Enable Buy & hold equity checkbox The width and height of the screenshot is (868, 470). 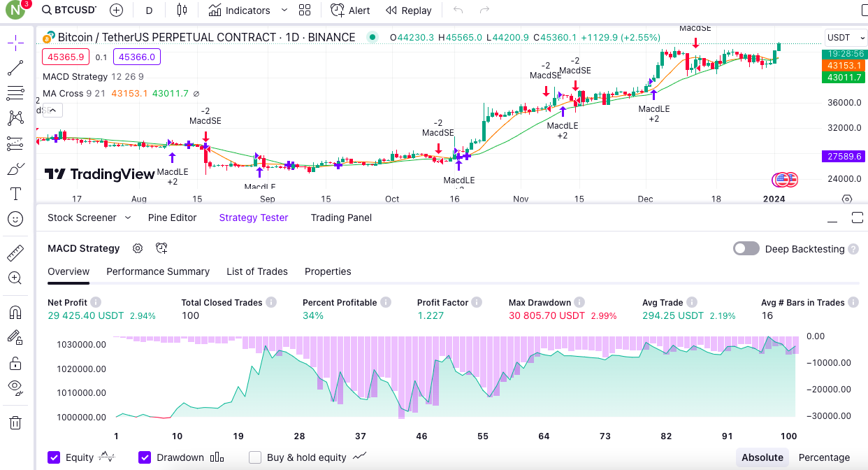(255, 457)
